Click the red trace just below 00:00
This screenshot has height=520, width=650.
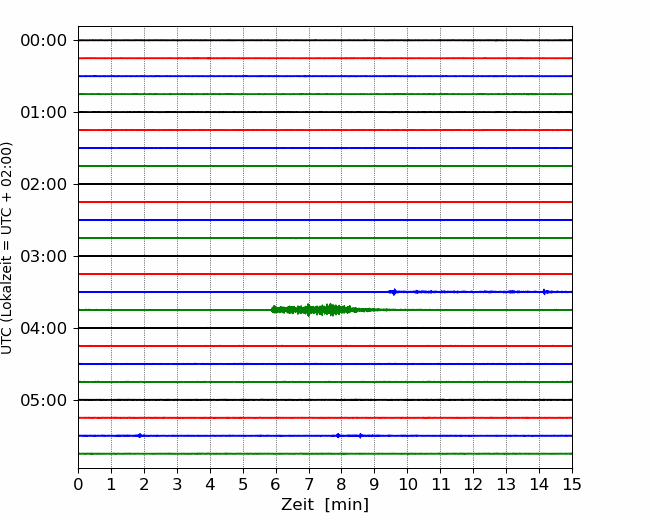tap(325, 58)
